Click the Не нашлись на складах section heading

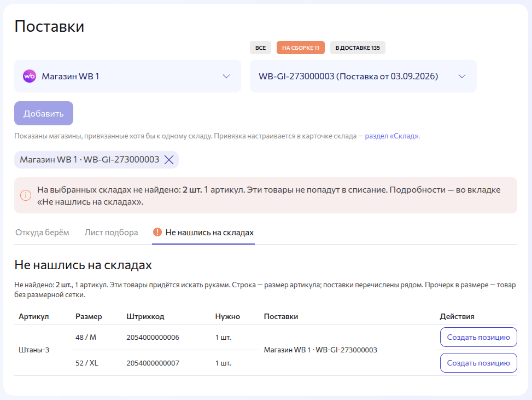(x=83, y=265)
